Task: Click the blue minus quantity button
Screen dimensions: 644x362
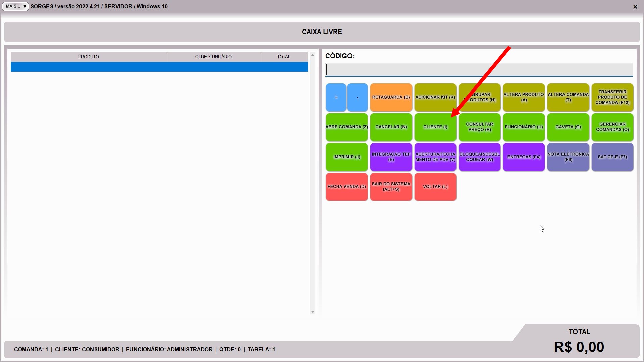Action: click(x=357, y=97)
